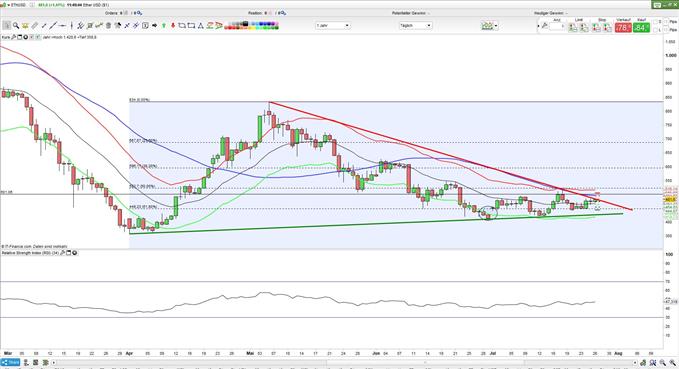This screenshot has width=679, height=369.
Task: Click the trash can delete-drawings icon
Action: pyautogui.click(x=108, y=26)
